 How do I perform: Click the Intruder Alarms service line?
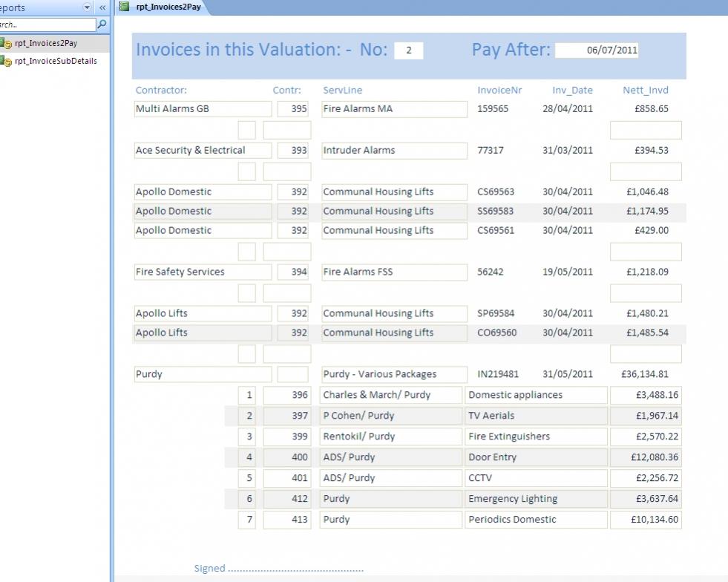click(394, 150)
